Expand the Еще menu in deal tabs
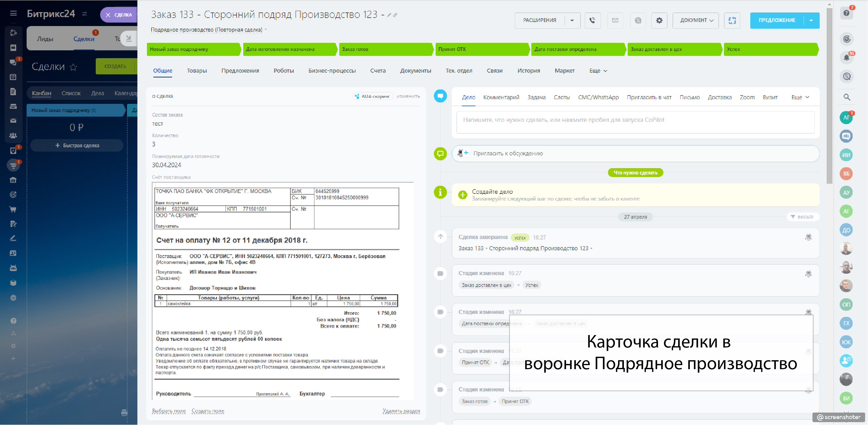Image resolution: width=868 pixels, height=425 pixels. 598,71
